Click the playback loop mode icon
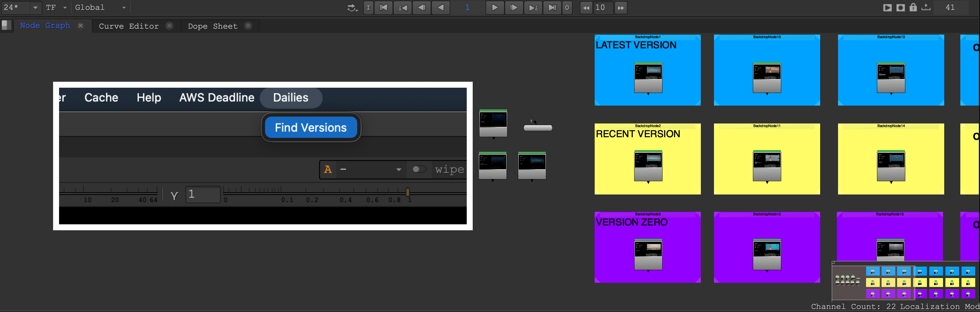 pyautogui.click(x=352, y=8)
